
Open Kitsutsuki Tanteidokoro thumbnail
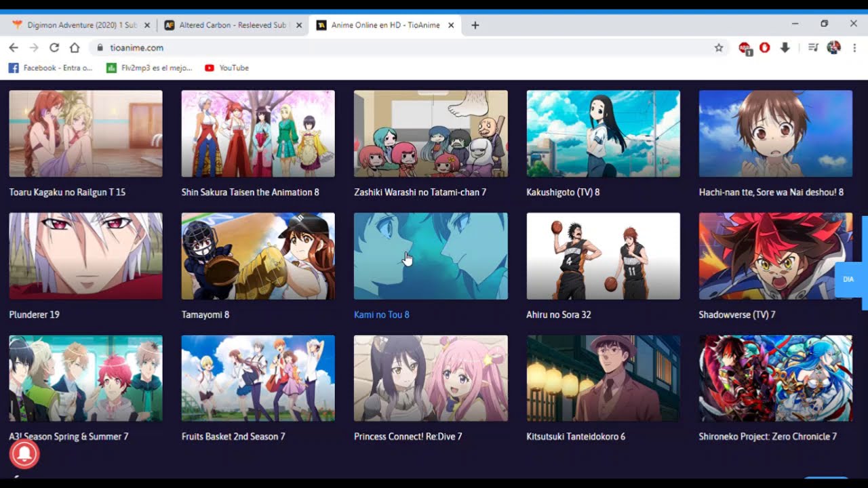point(603,378)
